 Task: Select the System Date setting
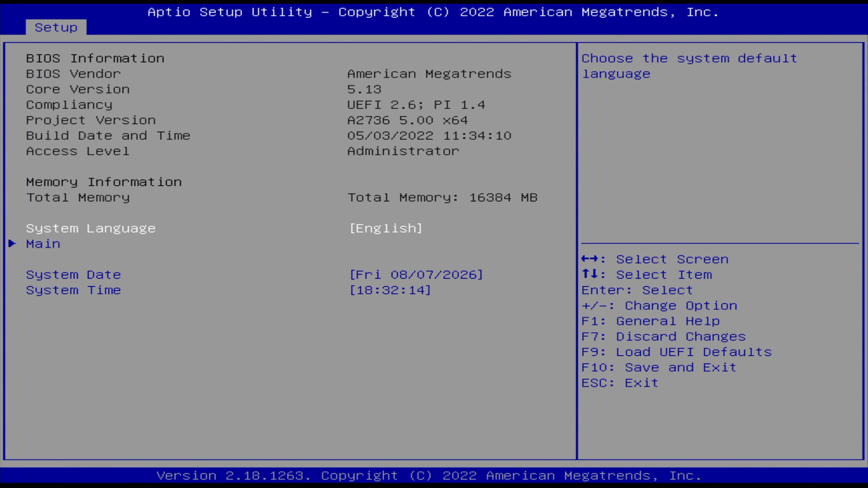[73, 275]
